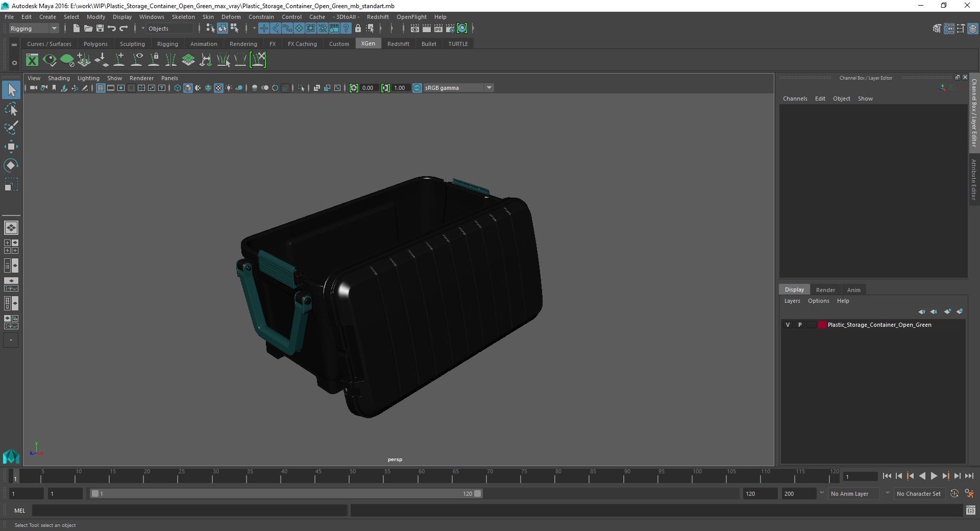Click the Save Scene icon
This screenshot has width=980, height=531.
click(x=100, y=29)
